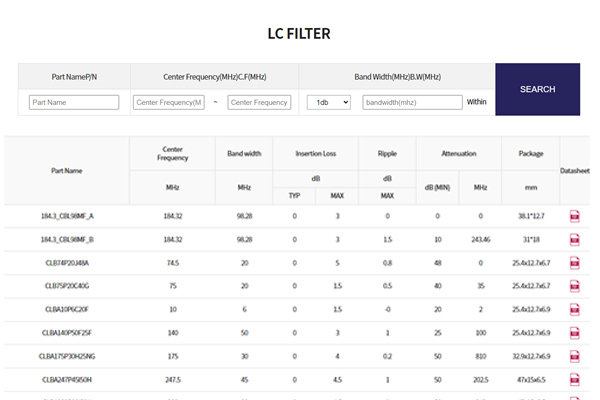Open datasheet PDF icon for CLBA247P45I50H
Screen dimensions: 600x400
(x=575, y=379)
